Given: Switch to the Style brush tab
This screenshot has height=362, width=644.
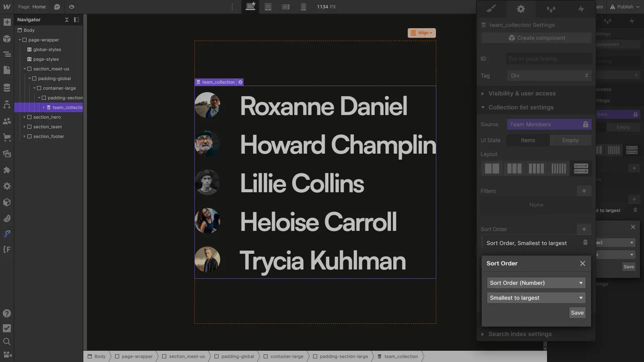Looking at the screenshot, I should [491, 8].
